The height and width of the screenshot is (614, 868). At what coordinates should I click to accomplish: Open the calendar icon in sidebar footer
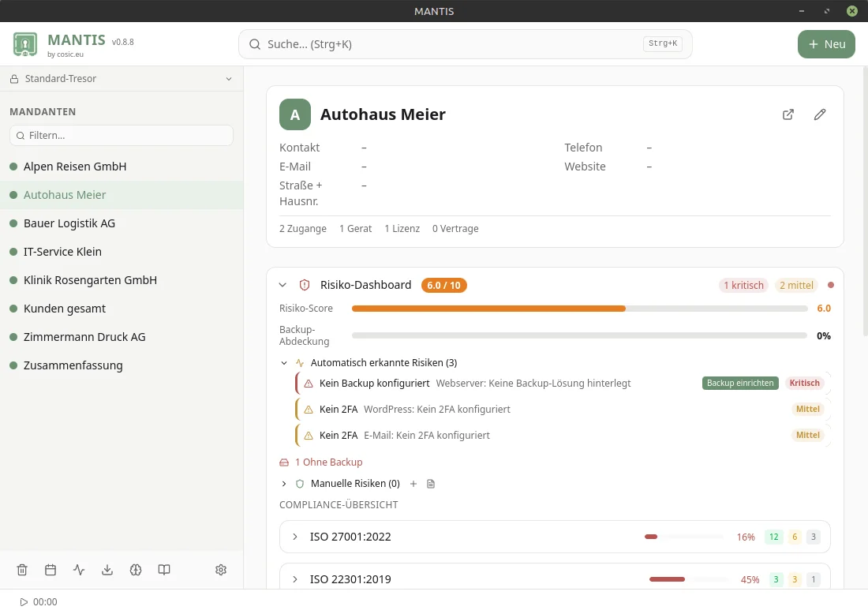click(51, 570)
